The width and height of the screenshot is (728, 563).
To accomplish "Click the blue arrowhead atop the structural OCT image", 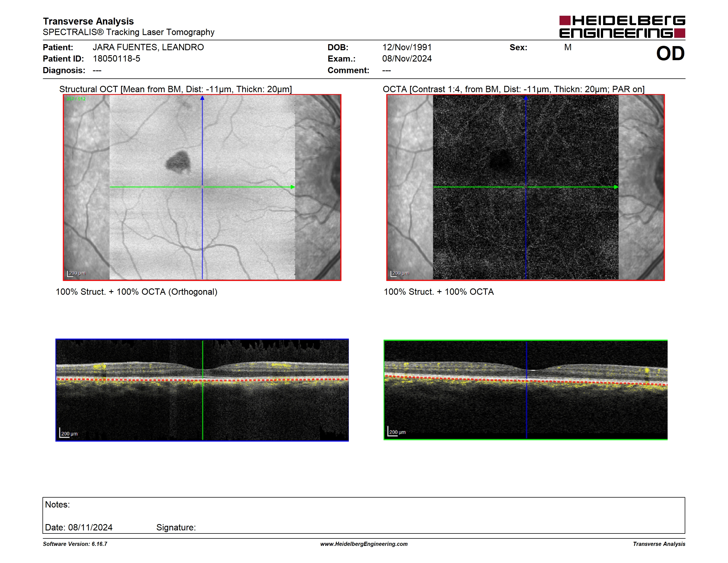I will point(202,98).
